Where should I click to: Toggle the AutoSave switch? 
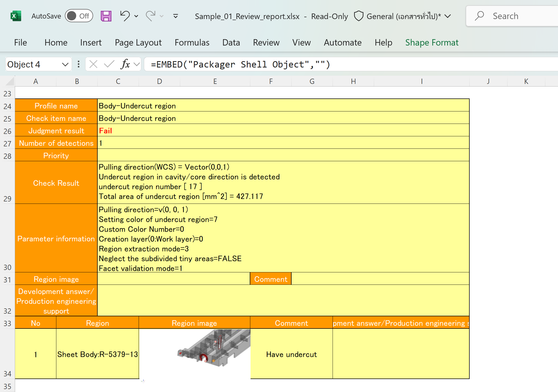click(79, 16)
